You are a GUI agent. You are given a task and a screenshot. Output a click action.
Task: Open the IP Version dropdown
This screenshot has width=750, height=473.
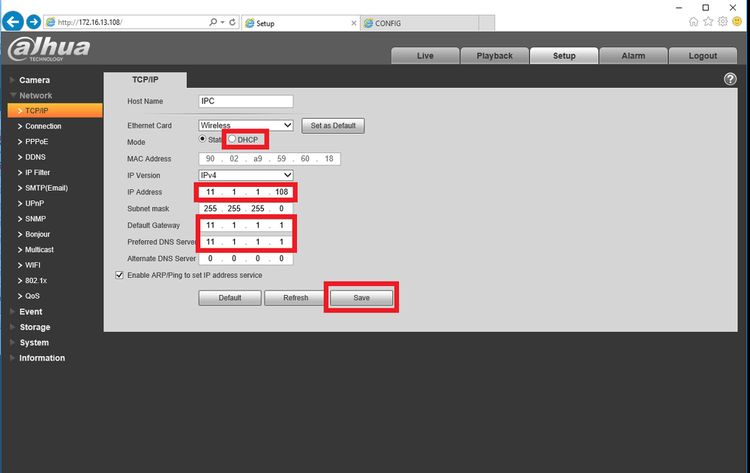tap(246, 175)
